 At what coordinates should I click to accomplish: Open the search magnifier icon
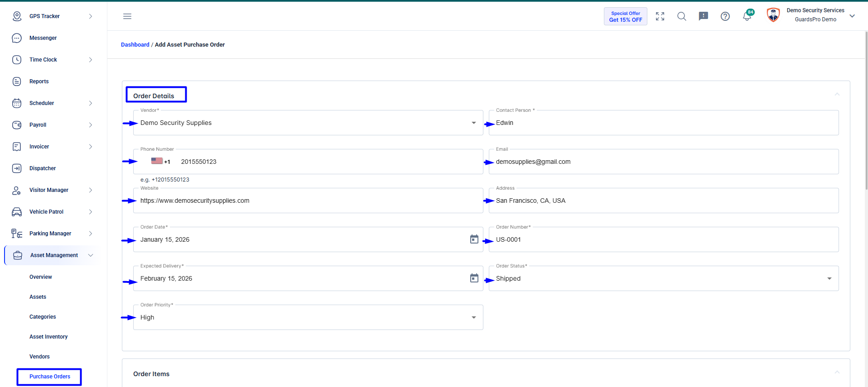pyautogui.click(x=682, y=16)
